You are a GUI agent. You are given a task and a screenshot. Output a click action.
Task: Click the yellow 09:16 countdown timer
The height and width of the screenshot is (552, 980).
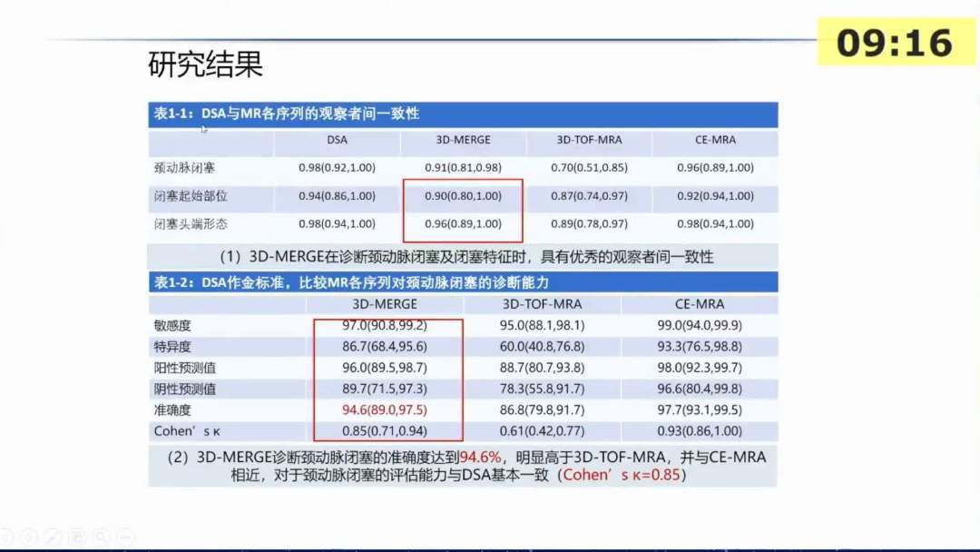pos(894,43)
